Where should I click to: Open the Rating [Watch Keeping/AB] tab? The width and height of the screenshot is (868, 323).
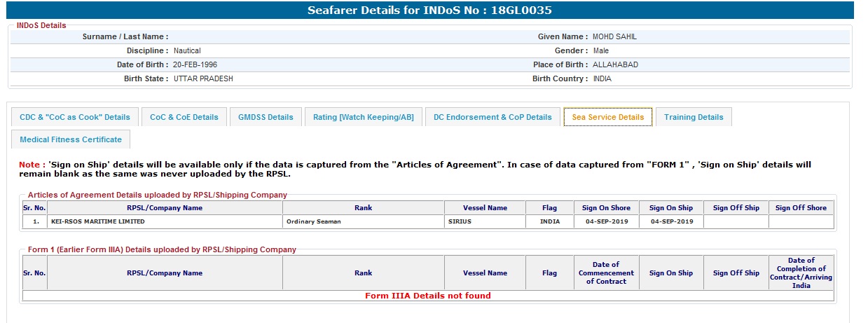(363, 117)
